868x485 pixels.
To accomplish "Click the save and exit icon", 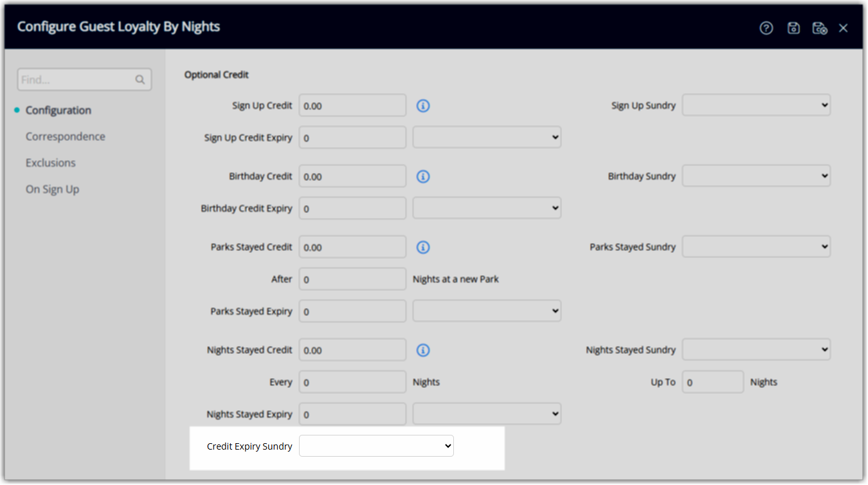I will (819, 28).
